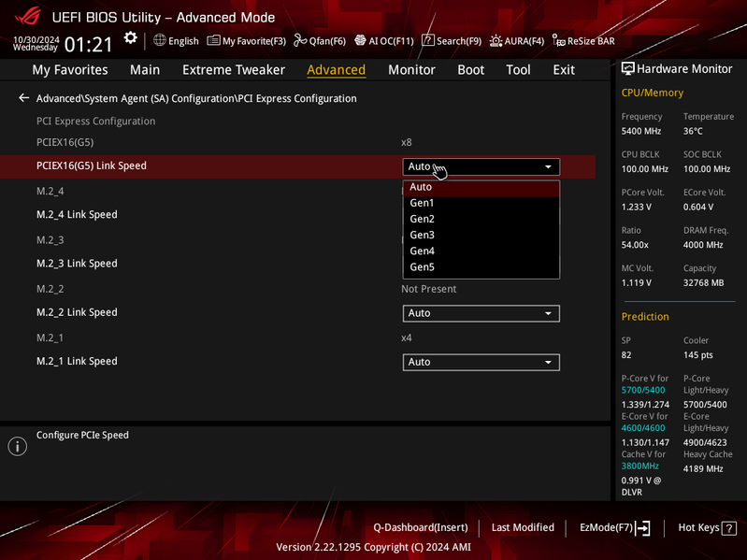Click the back arrow beside the breadcrumb path
The height and width of the screenshot is (560, 747).
[23, 98]
